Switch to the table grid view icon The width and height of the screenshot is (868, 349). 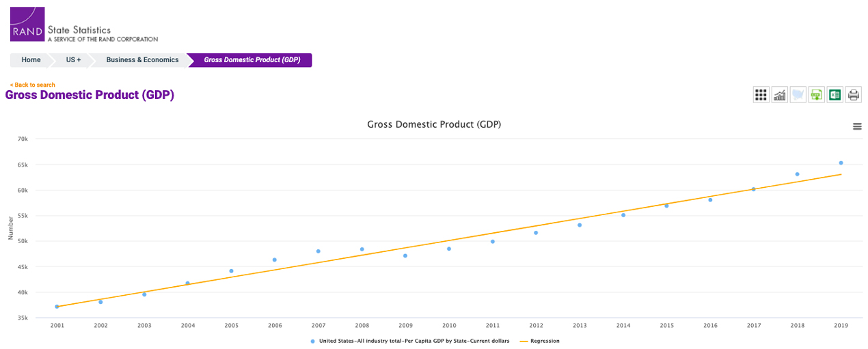[x=761, y=95]
